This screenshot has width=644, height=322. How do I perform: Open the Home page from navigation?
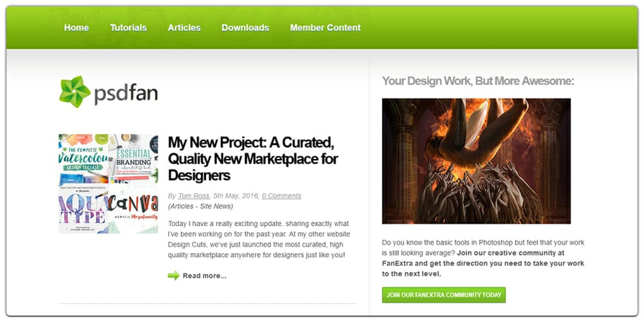pyautogui.click(x=77, y=28)
